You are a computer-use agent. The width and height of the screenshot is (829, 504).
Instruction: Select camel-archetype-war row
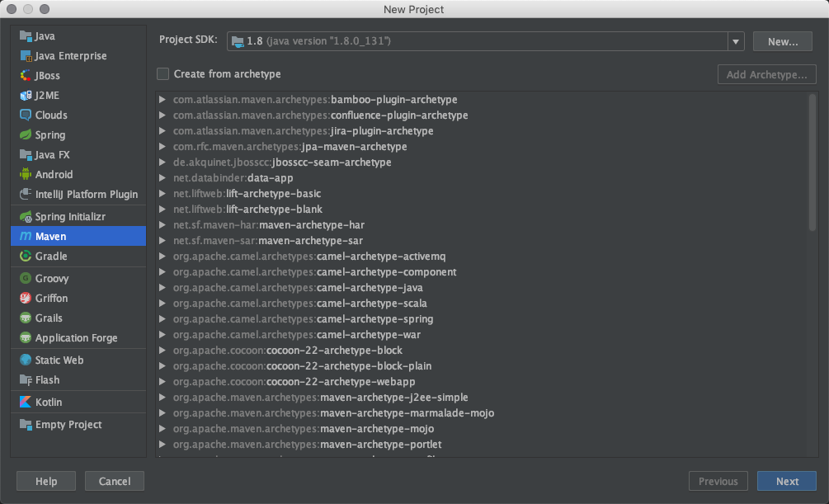481,335
